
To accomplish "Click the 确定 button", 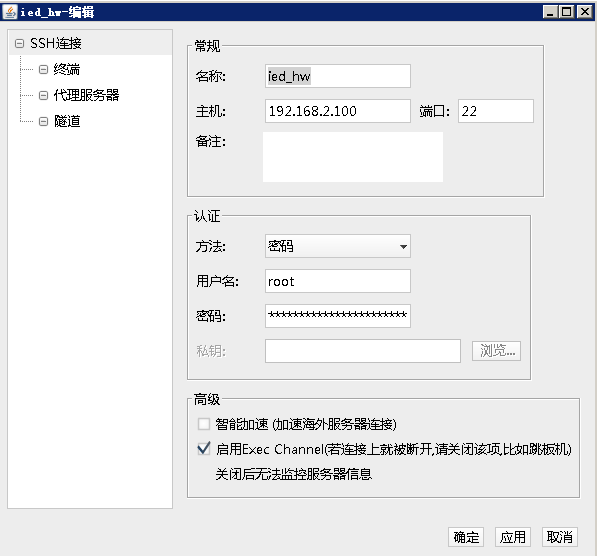I will pyautogui.click(x=466, y=537).
